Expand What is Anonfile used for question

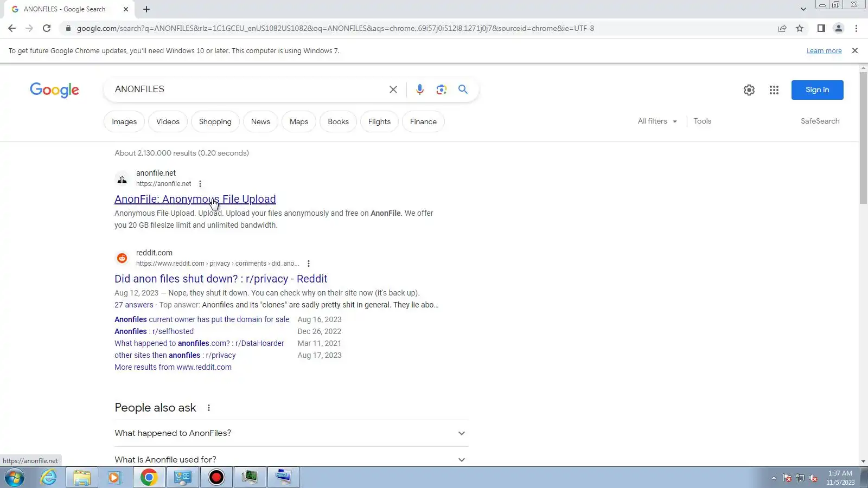pyautogui.click(x=291, y=459)
